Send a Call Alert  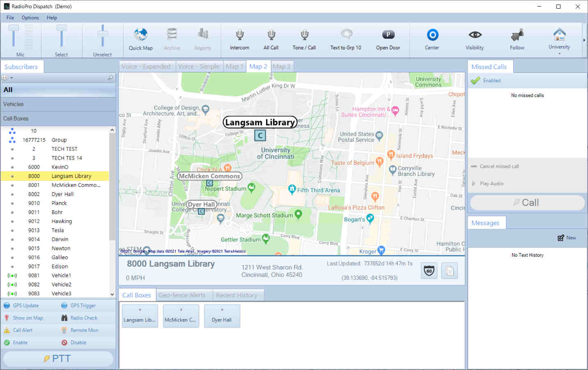pos(18,330)
